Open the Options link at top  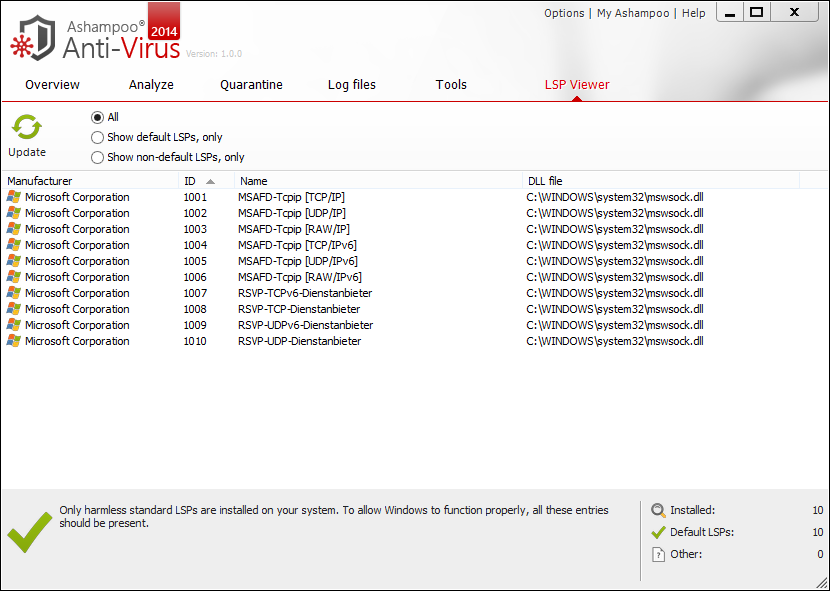[x=564, y=13]
